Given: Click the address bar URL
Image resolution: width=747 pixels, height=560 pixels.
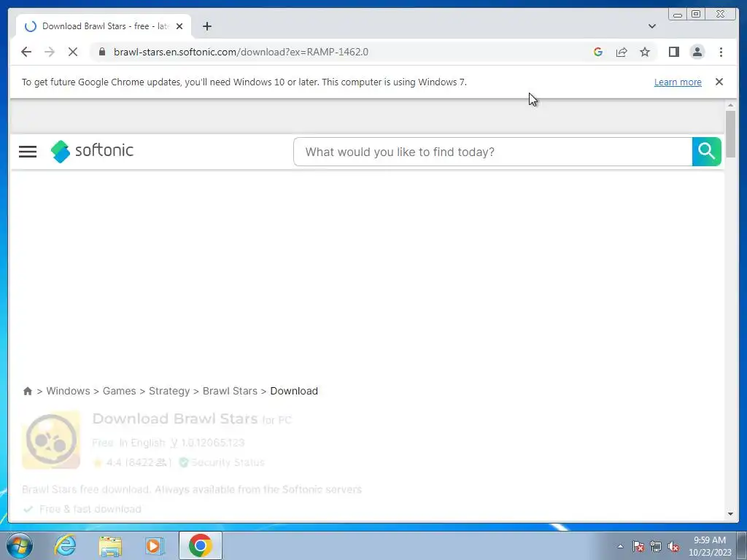Looking at the screenshot, I should (241, 52).
